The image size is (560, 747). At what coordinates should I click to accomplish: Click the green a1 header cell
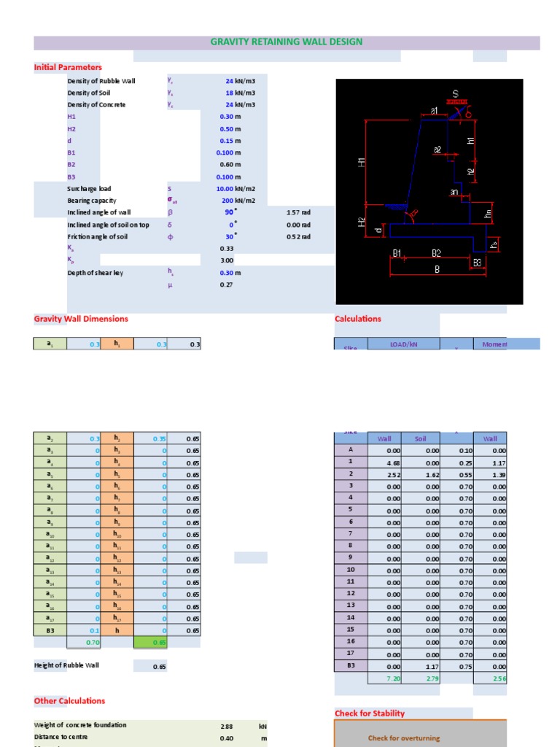point(50,344)
